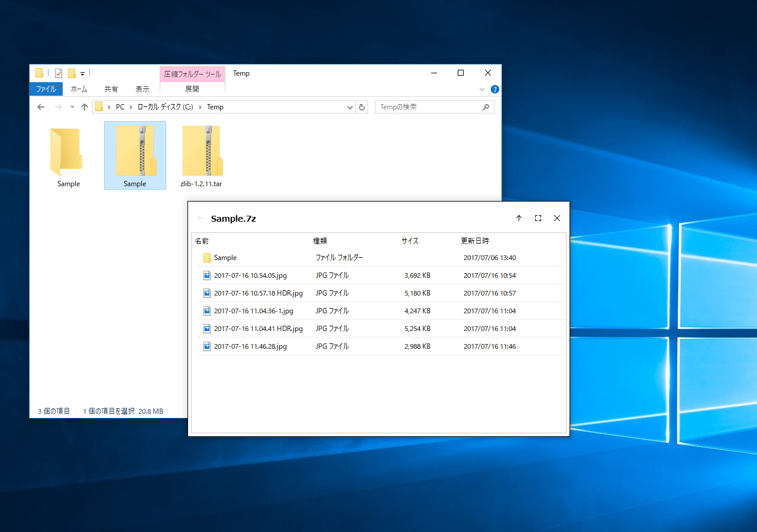Open Explorer Help via the blue question mark
Image resolution: width=757 pixels, height=532 pixels.
pyautogui.click(x=495, y=89)
